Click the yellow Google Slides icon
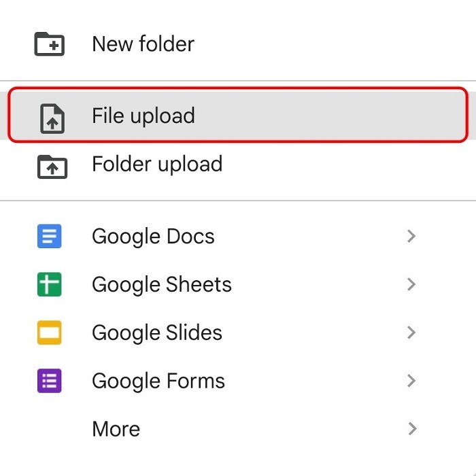The height and width of the screenshot is (476, 476). point(49,333)
